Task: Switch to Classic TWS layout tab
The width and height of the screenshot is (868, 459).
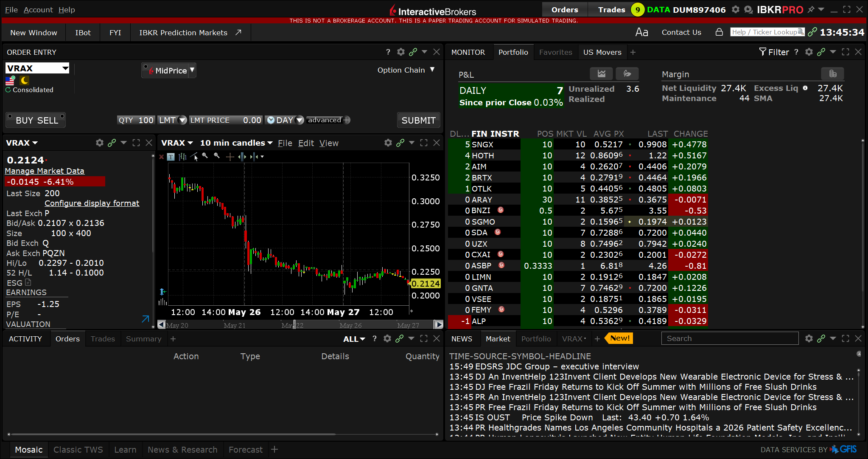Action: 78,450
